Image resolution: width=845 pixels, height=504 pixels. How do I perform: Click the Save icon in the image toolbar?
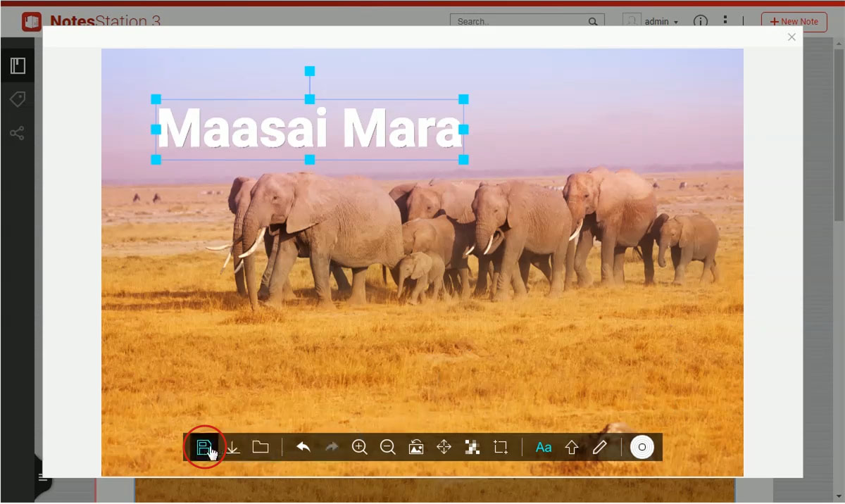tap(204, 447)
